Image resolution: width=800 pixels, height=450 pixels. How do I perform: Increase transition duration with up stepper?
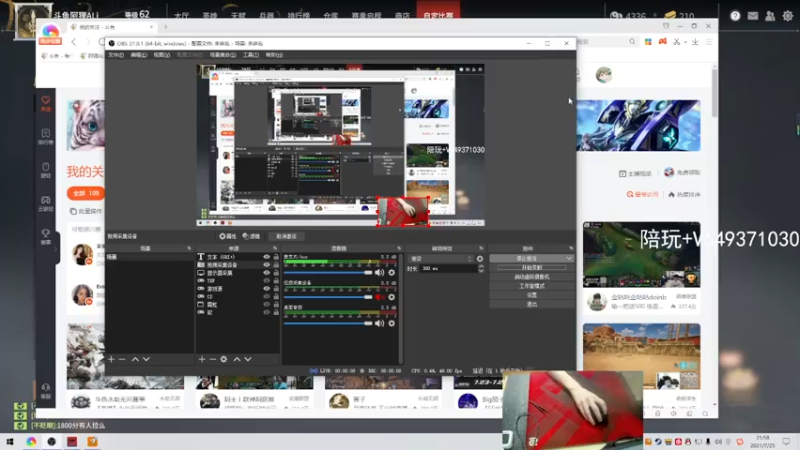pyautogui.click(x=481, y=266)
